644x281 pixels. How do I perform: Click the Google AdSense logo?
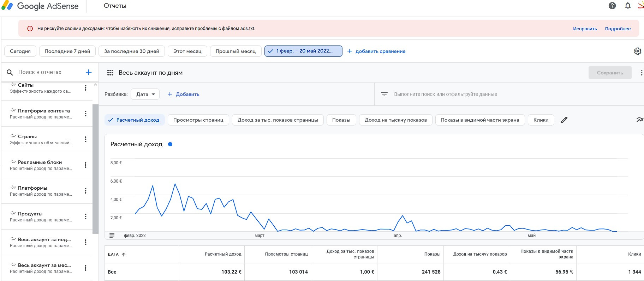[40, 6]
